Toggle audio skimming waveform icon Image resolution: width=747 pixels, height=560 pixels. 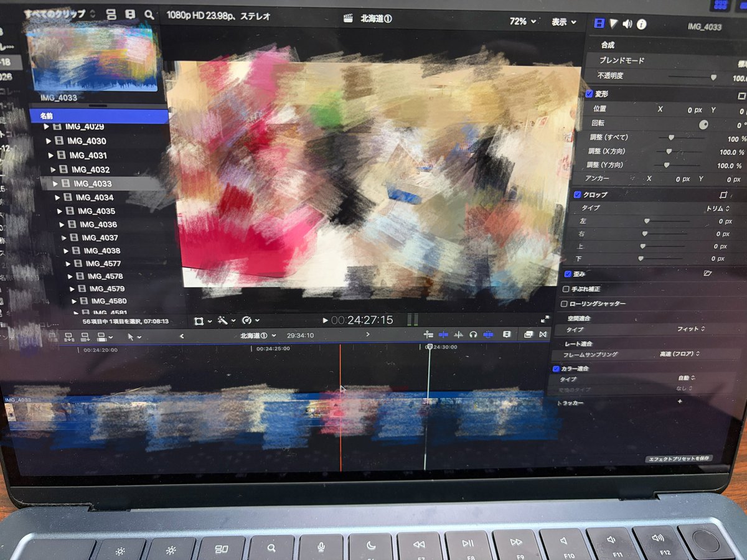click(459, 334)
